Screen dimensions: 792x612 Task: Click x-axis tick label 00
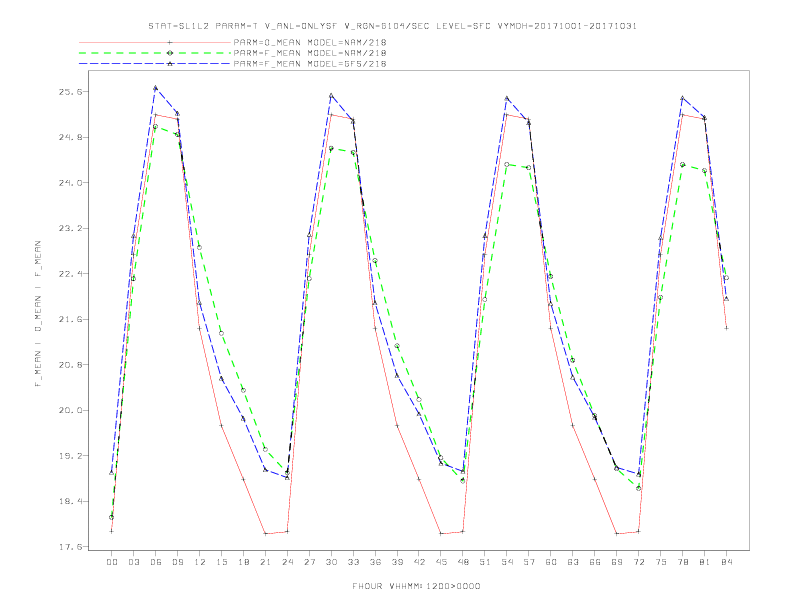point(112,562)
